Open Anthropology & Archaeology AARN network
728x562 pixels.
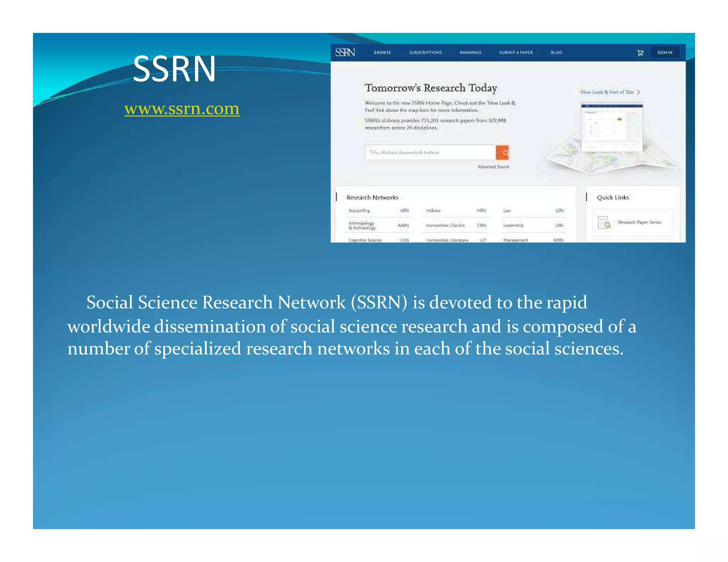378,226
